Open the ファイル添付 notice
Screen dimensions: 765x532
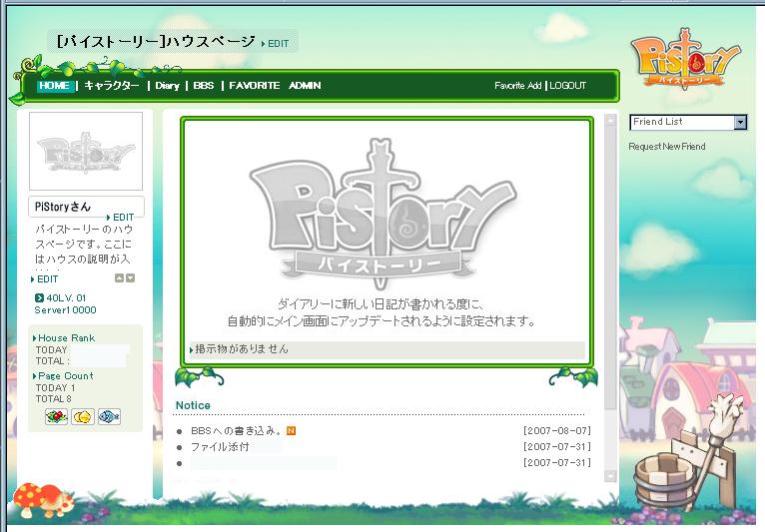tap(220, 447)
